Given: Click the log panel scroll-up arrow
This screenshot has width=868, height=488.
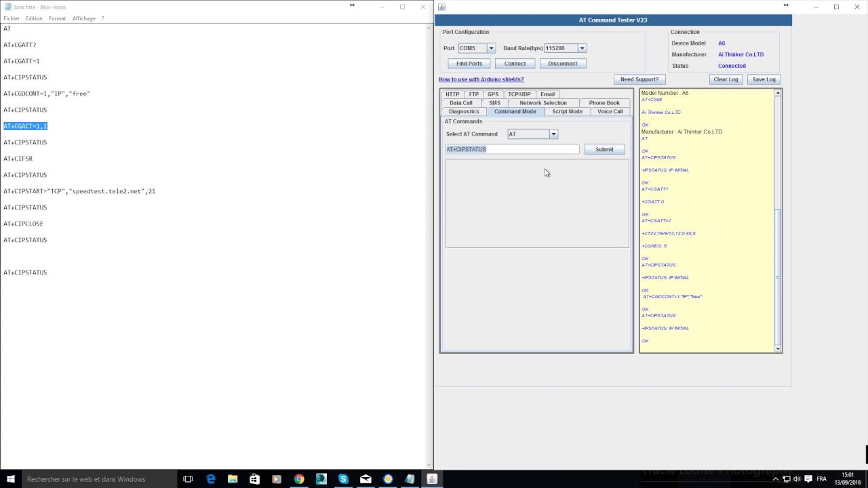Looking at the screenshot, I should tap(778, 93).
